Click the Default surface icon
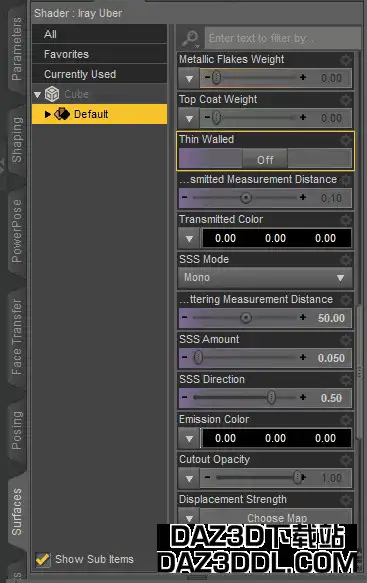 point(62,114)
